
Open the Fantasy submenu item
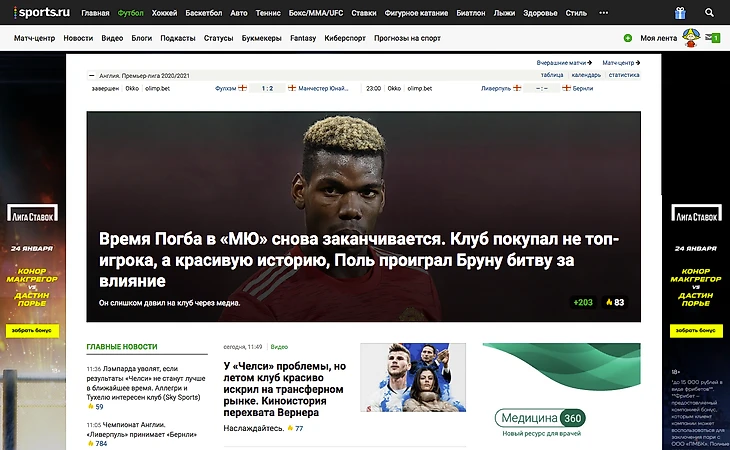tap(303, 38)
